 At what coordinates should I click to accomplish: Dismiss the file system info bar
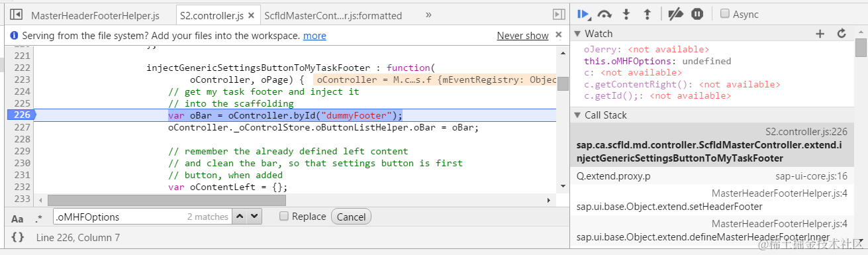[559, 36]
